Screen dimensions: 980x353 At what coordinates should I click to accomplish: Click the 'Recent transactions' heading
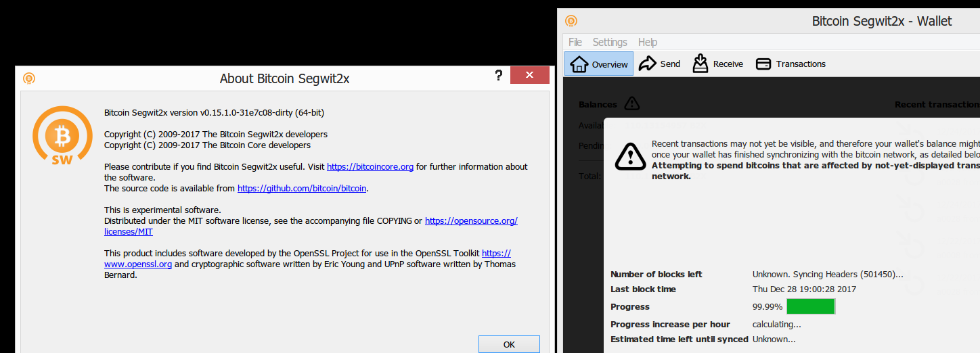click(937, 105)
